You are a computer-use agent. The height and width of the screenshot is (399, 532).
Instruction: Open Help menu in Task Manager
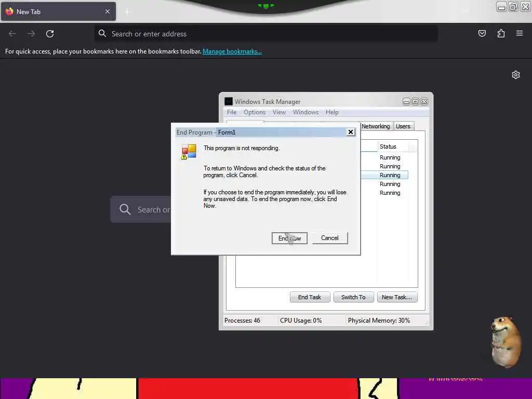click(332, 112)
